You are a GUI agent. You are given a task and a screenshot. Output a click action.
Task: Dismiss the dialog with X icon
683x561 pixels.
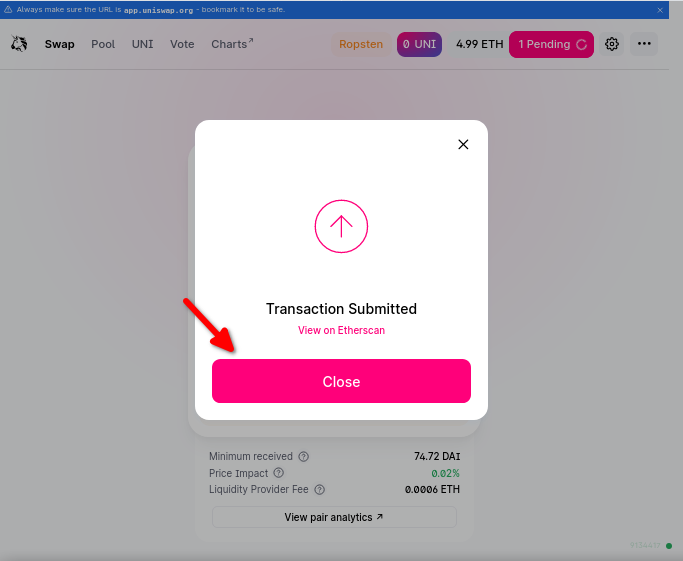coord(463,144)
